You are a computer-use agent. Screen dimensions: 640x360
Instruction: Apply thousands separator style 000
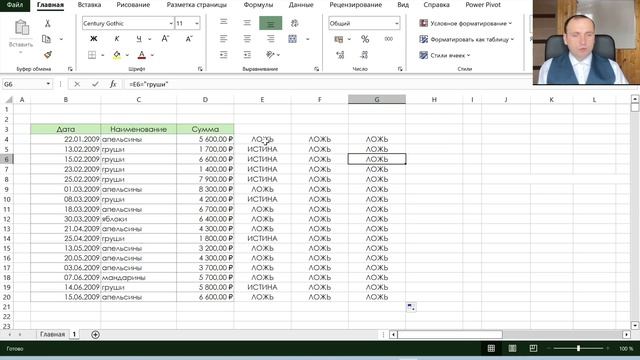(389, 39)
